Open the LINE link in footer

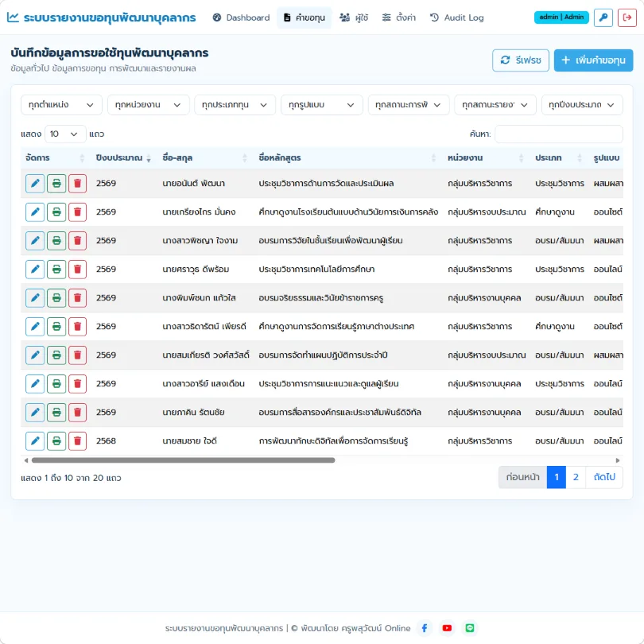[x=469, y=628]
